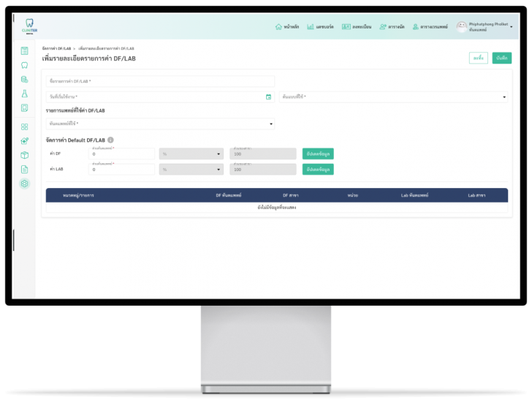Click the ค่า LAB row label
This screenshot has height=403, width=532.
56,169
